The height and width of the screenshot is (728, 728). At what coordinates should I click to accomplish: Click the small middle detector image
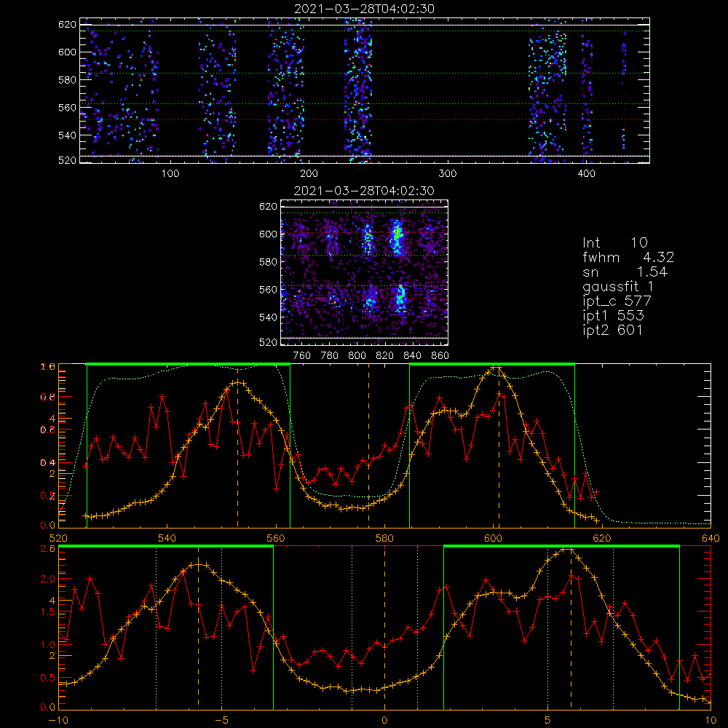(x=364, y=272)
